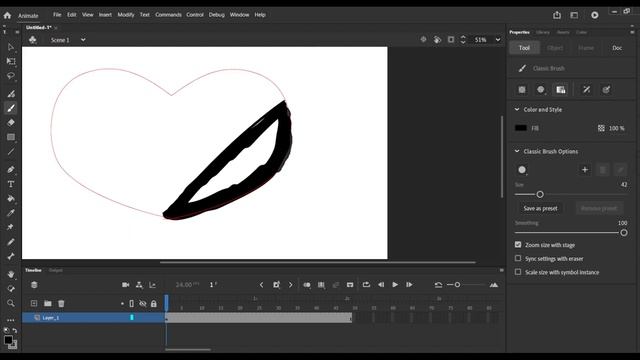Image resolution: width=640 pixels, height=360 pixels.
Task: Check Scale size with symbol instance
Action: tap(518, 271)
